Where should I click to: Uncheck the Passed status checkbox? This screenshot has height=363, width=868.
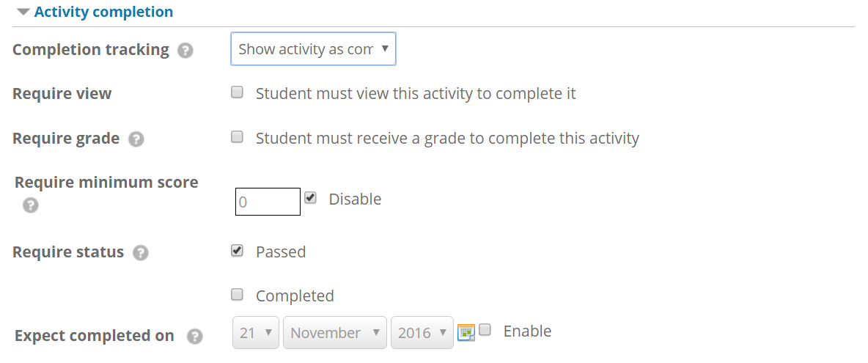[x=237, y=251]
